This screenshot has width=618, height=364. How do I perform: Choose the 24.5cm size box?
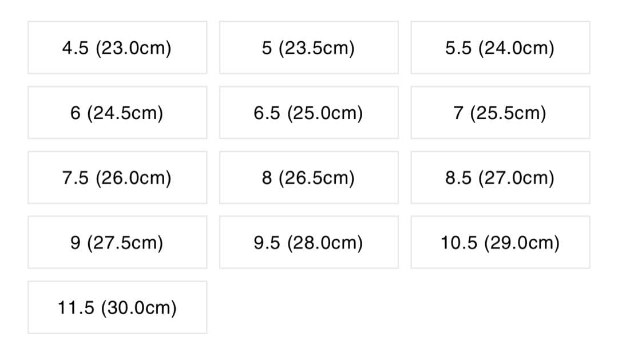click(117, 113)
